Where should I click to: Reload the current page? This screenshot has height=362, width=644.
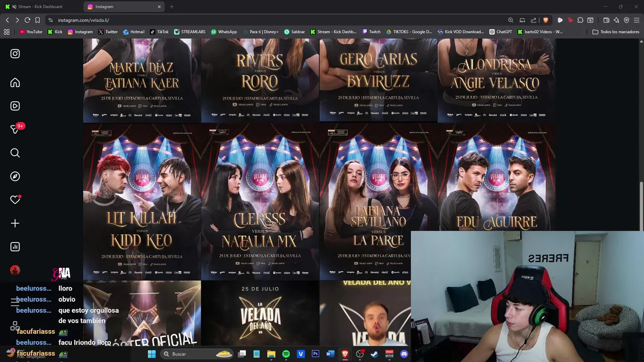tap(27, 20)
